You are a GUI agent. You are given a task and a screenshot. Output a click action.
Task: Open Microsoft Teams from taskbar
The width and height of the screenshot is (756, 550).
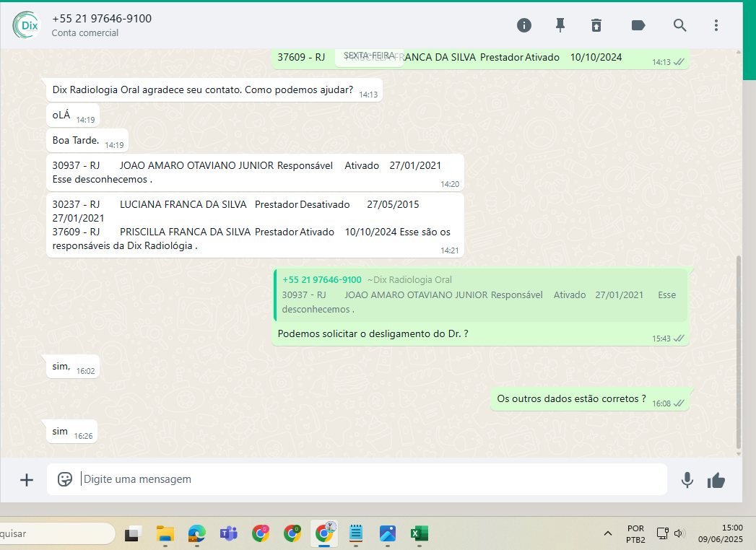(x=229, y=533)
